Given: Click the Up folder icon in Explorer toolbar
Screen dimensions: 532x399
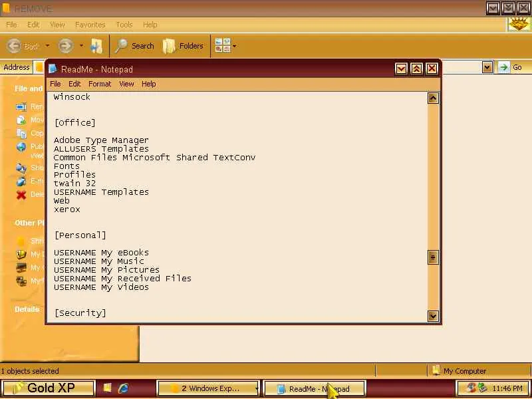Looking at the screenshot, I should click(x=96, y=46).
